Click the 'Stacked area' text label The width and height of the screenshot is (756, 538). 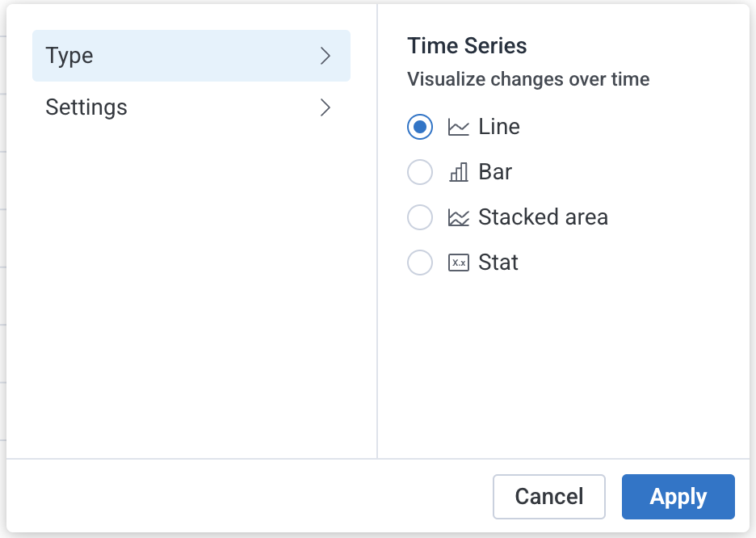(543, 217)
